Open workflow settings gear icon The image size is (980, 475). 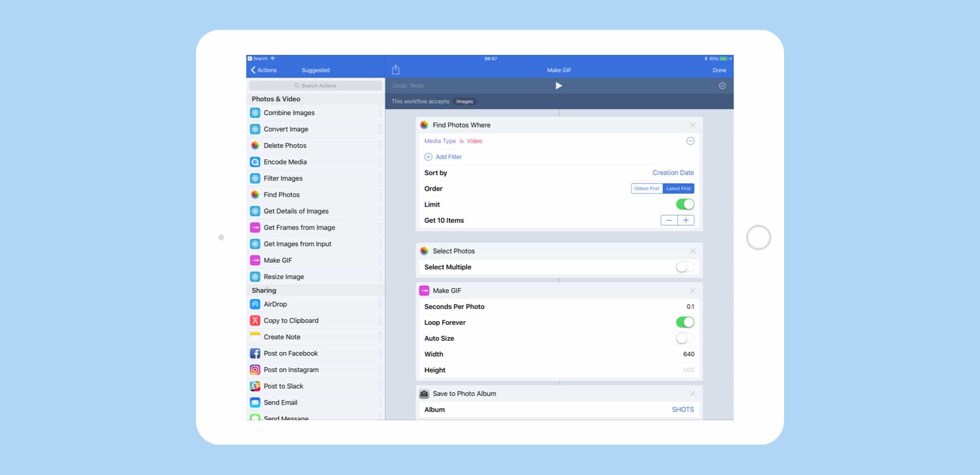pos(722,86)
